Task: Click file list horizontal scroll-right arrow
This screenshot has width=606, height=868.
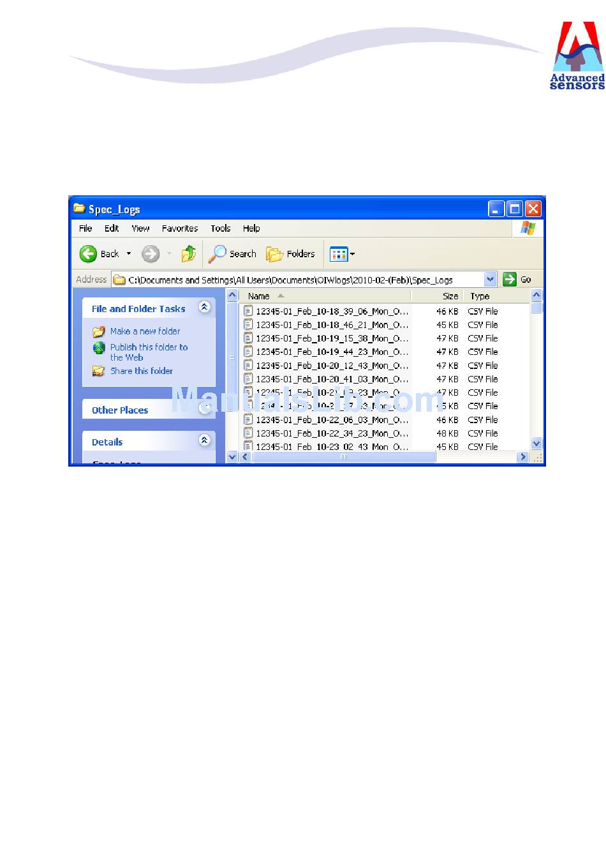Action: (x=524, y=457)
